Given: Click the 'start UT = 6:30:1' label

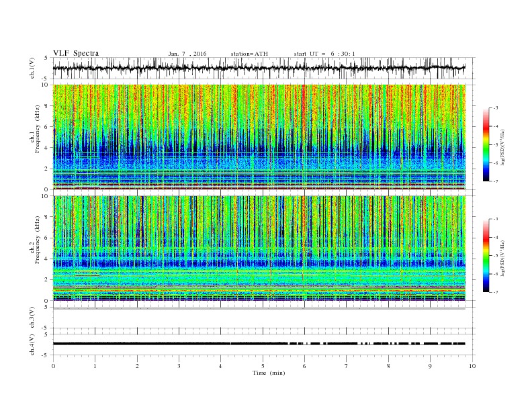Looking at the screenshot, I should click(x=324, y=54).
